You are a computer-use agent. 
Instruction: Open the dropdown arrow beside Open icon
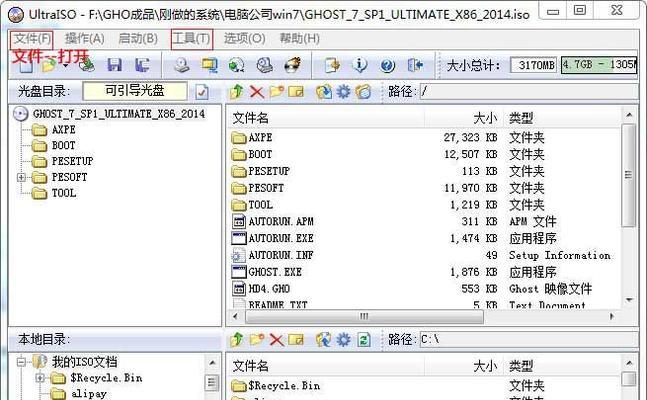click(x=65, y=66)
